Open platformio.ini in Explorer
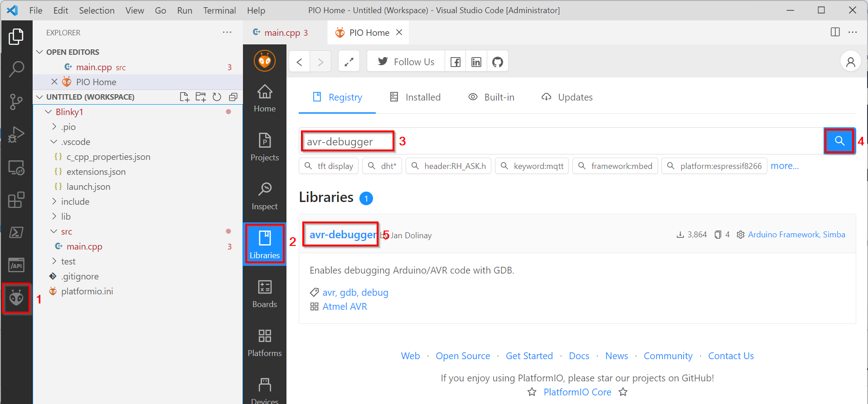Image resolution: width=868 pixels, height=404 pixels. tap(87, 291)
